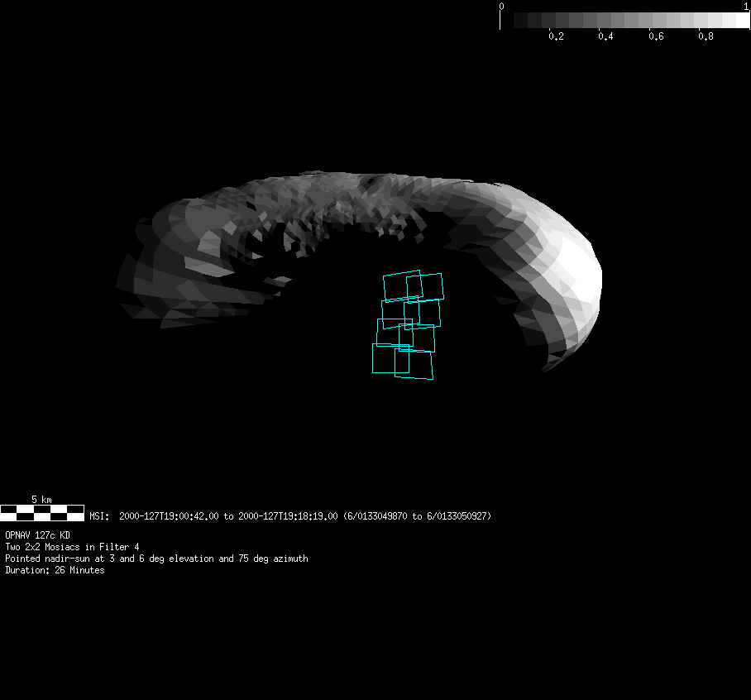Click the MSI start time 2000-127T19:00:42.00
This screenshot has width=751, height=700.
[169, 516]
